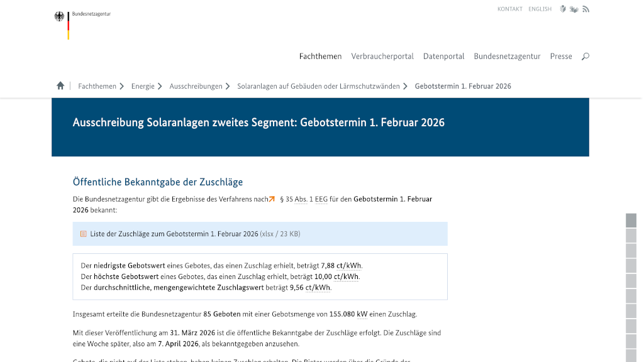The image size is (644, 362).
Task: Click the file icon next to Liste der Zuschläge
Action: (x=83, y=233)
